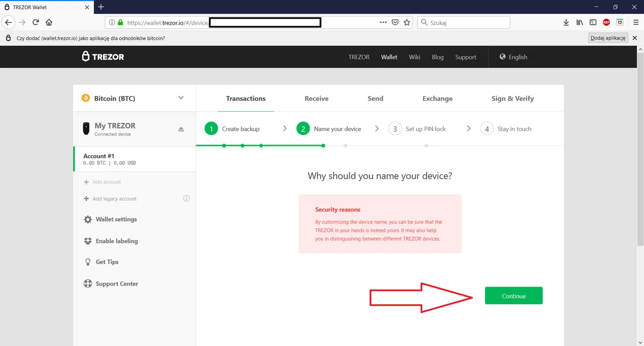The width and height of the screenshot is (644, 346).
Task: Click the lifebuoy Support Center icon
Action: [88, 284]
